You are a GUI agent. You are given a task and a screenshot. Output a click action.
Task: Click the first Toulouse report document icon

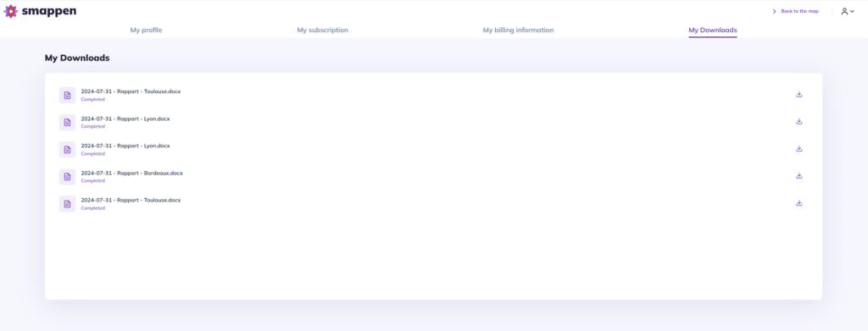pyautogui.click(x=67, y=95)
